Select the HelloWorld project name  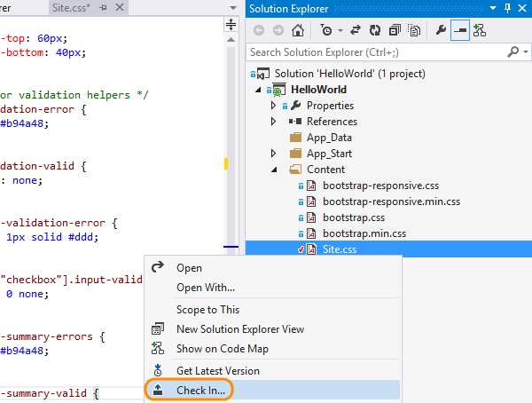[x=318, y=90]
